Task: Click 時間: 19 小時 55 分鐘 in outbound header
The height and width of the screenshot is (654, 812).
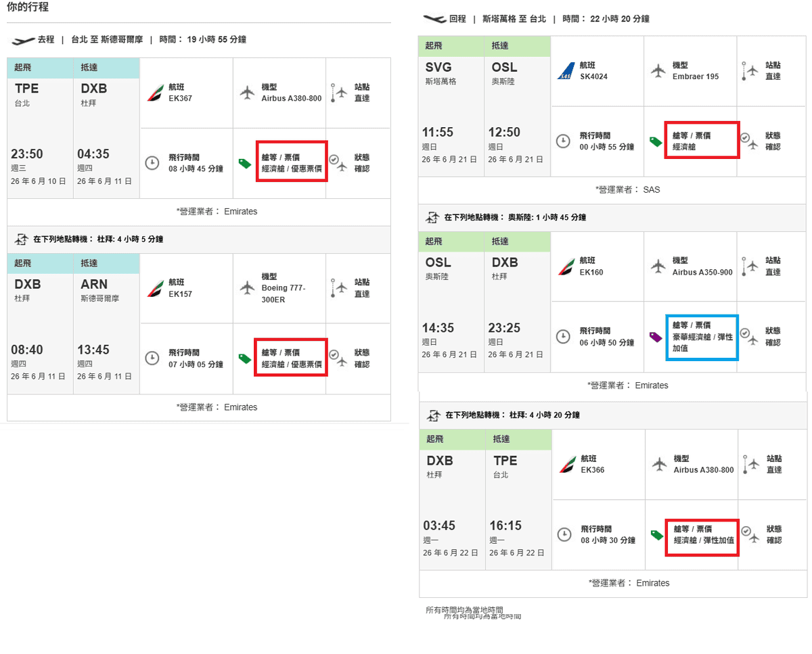Action: [x=203, y=40]
